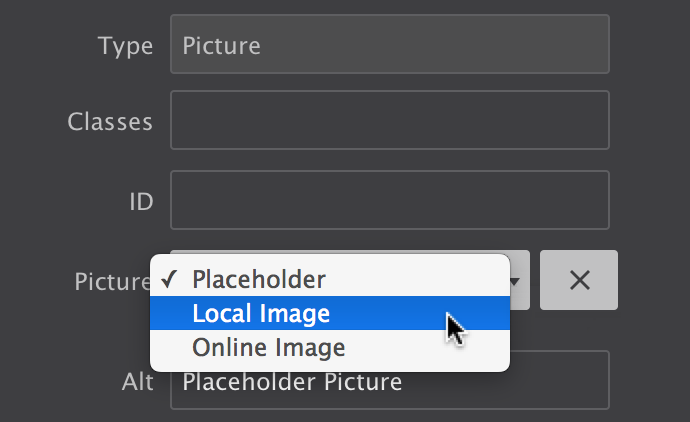Click the ID label
Image resolution: width=690 pixels, height=422 pixels.
tap(141, 201)
